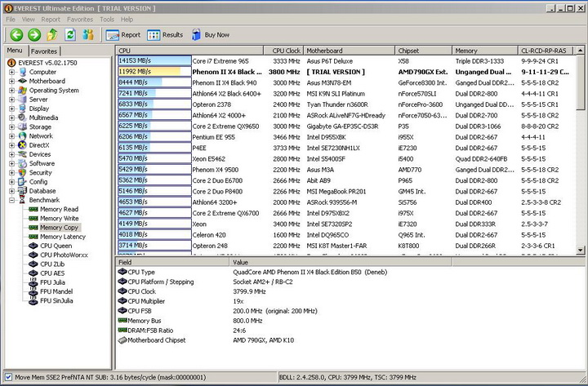Click the Operating System tree icon
The height and width of the screenshot is (386, 588).
(23, 91)
